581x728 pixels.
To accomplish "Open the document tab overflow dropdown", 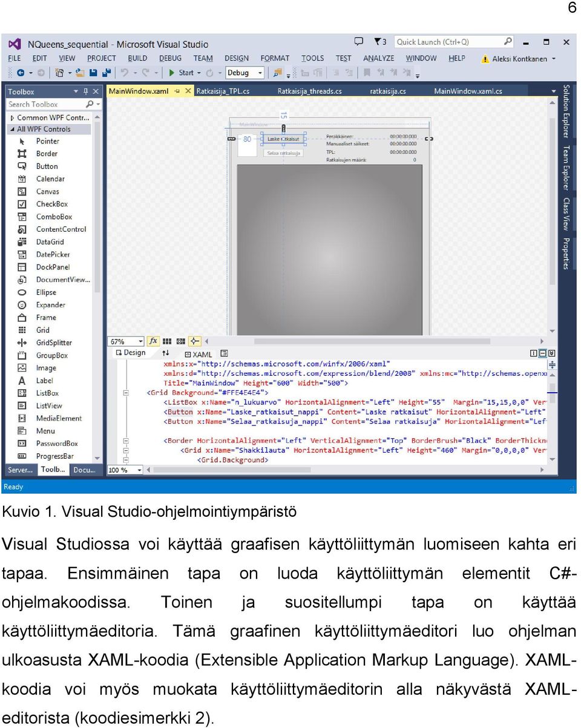I will [553, 92].
